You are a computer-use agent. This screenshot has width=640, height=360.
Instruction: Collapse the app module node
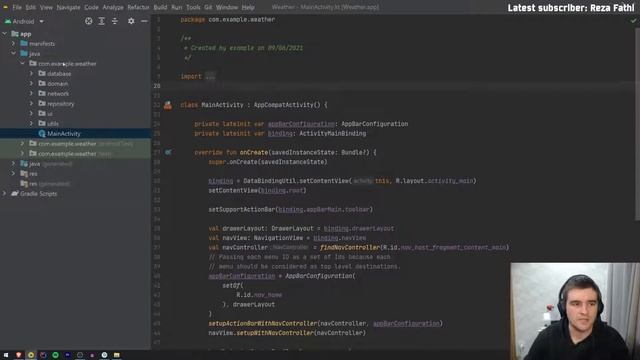click(x=5, y=34)
